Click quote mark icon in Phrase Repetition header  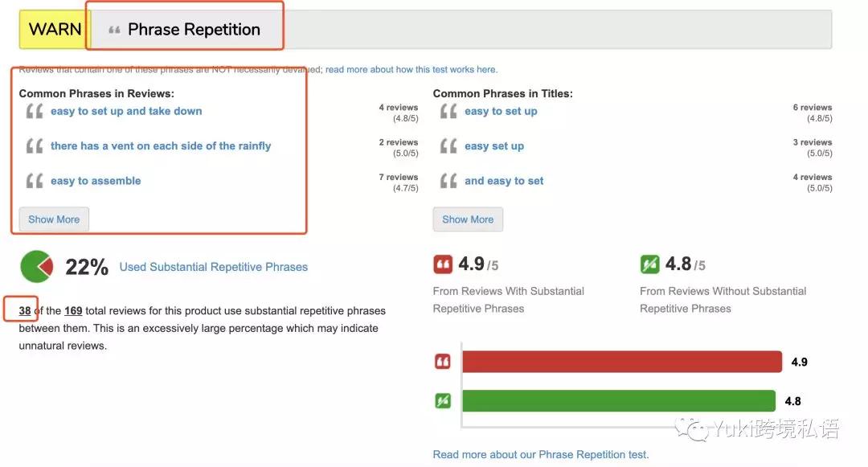(x=115, y=30)
